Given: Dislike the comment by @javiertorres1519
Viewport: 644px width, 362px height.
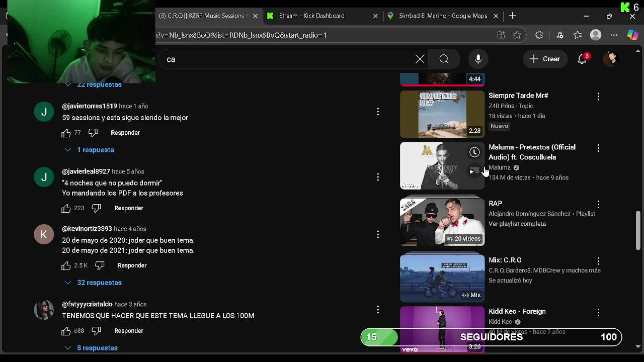Looking at the screenshot, I should coord(93,133).
